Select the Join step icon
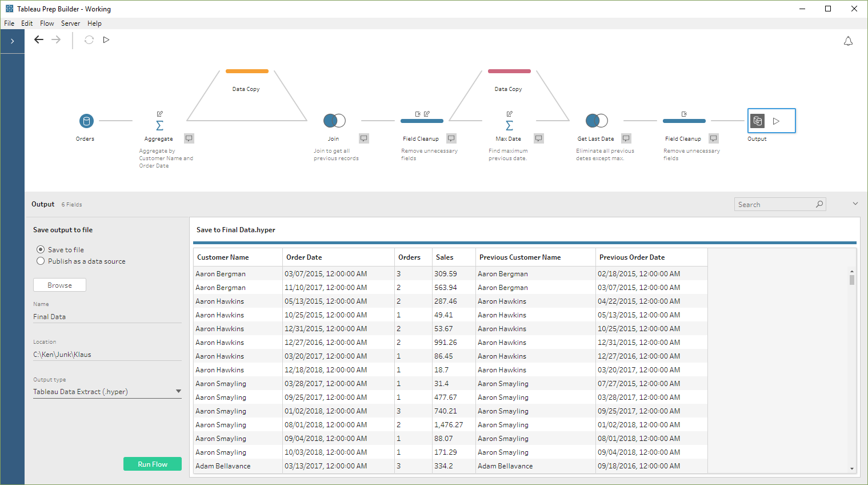The height and width of the screenshot is (485, 868). (x=334, y=121)
